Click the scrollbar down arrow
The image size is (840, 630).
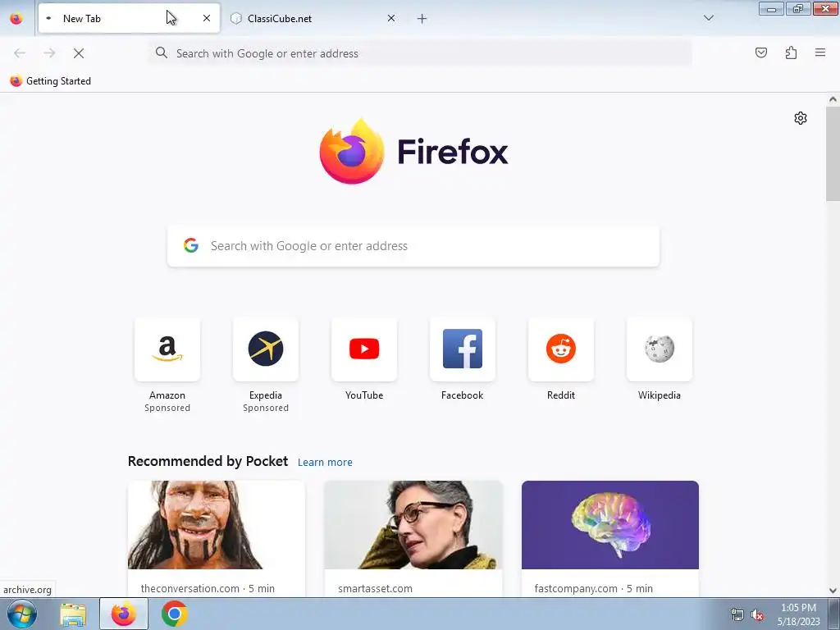click(833, 591)
